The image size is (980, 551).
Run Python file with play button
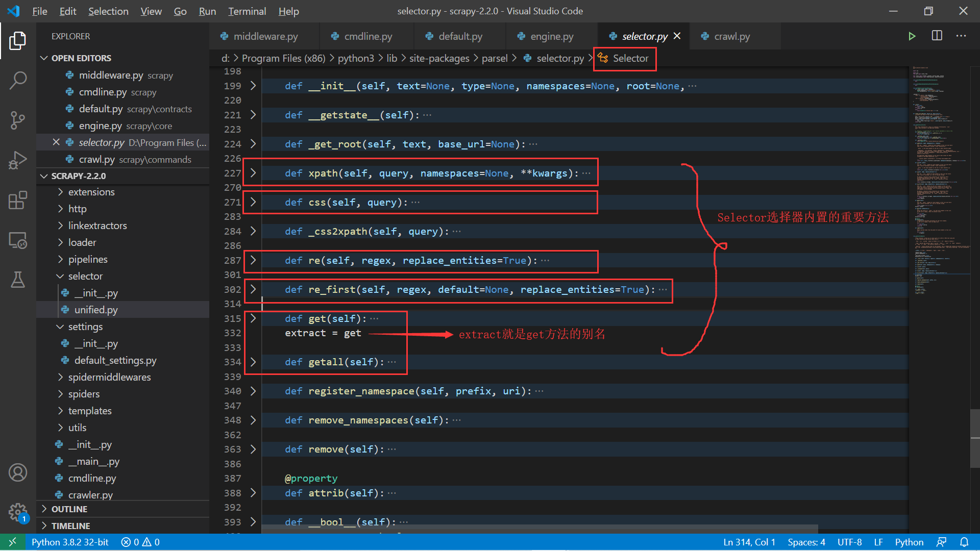click(x=912, y=36)
